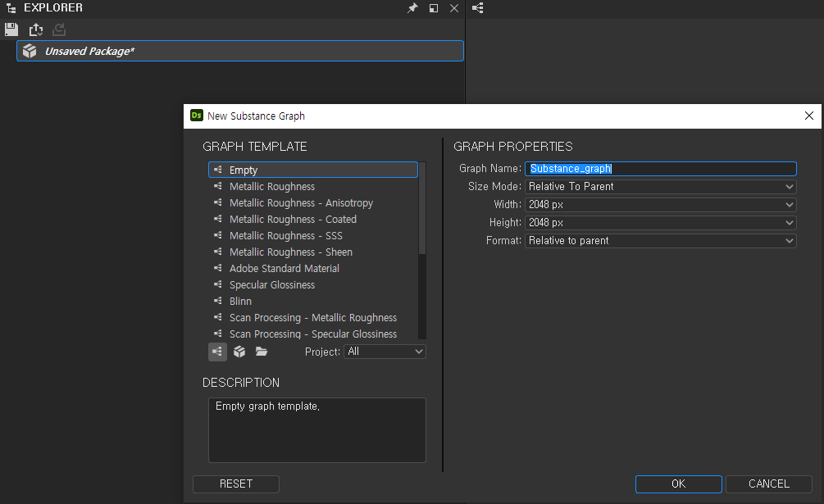Click the graph view icon right of Explorer

click(478, 8)
